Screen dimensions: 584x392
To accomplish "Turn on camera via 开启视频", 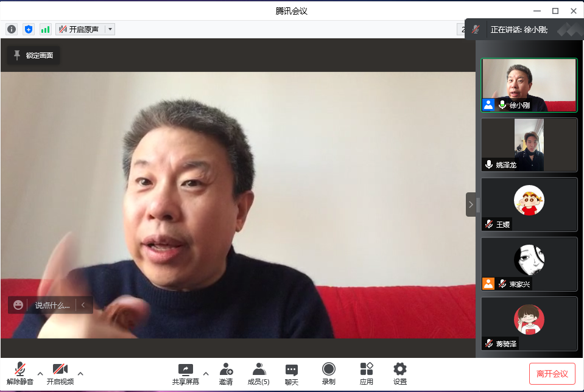I will [x=60, y=373].
